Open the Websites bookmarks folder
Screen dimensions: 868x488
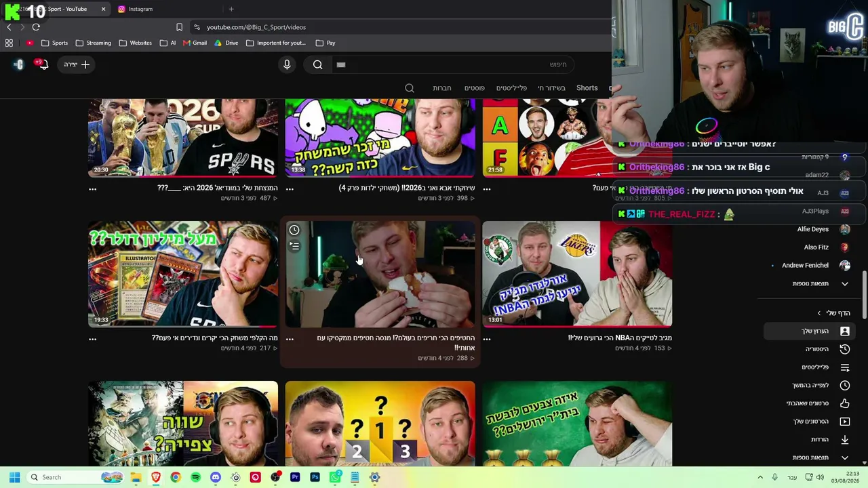click(135, 43)
